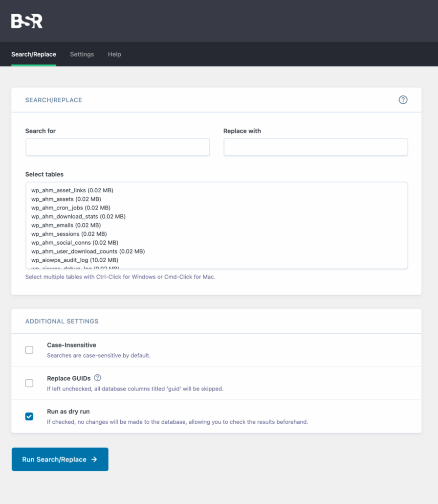438x504 pixels.
Task: Select the wp_ahm_emails table entry
Action: [x=66, y=225]
